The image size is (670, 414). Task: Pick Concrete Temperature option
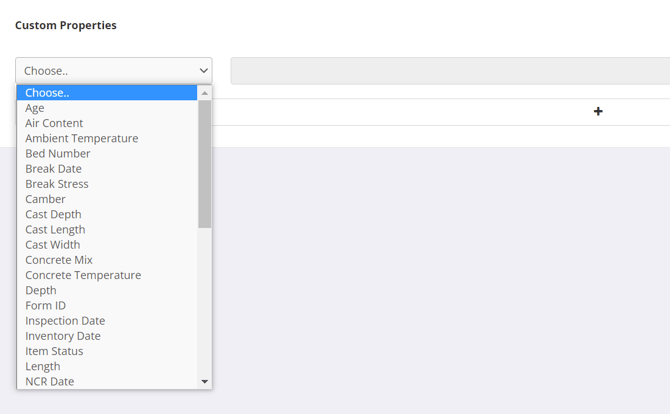pyautogui.click(x=83, y=275)
